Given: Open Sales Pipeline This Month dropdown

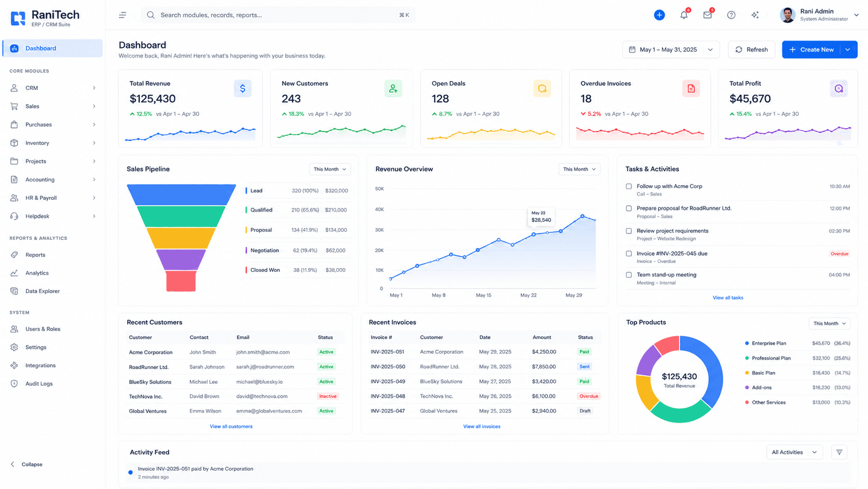Looking at the screenshot, I should coord(330,169).
